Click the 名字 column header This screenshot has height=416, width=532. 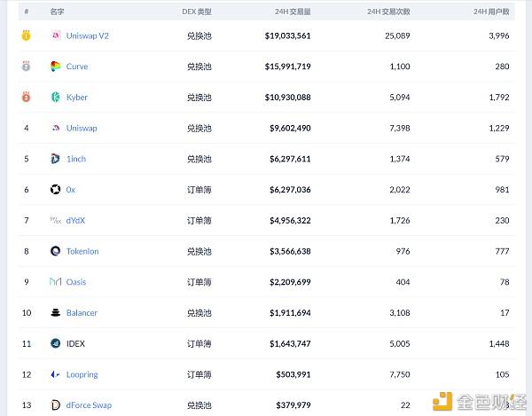pyautogui.click(x=57, y=12)
